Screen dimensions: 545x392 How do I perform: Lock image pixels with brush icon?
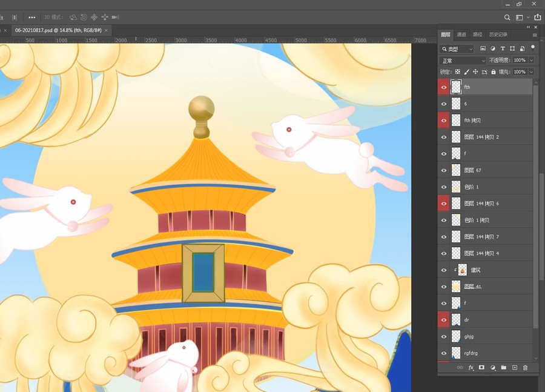click(466, 71)
